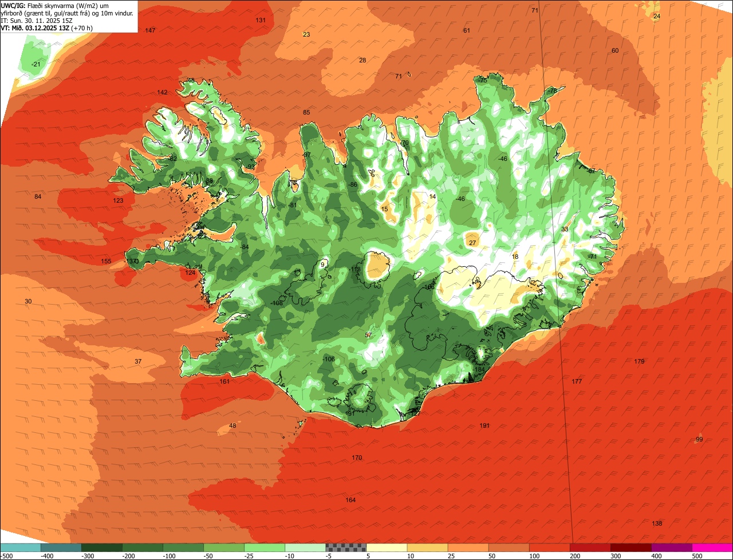Click the checkered swatch between -5 and 5
Image resolution: width=733 pixels, height=560 pixels.
pyautogui.click(x=346, y=547)
